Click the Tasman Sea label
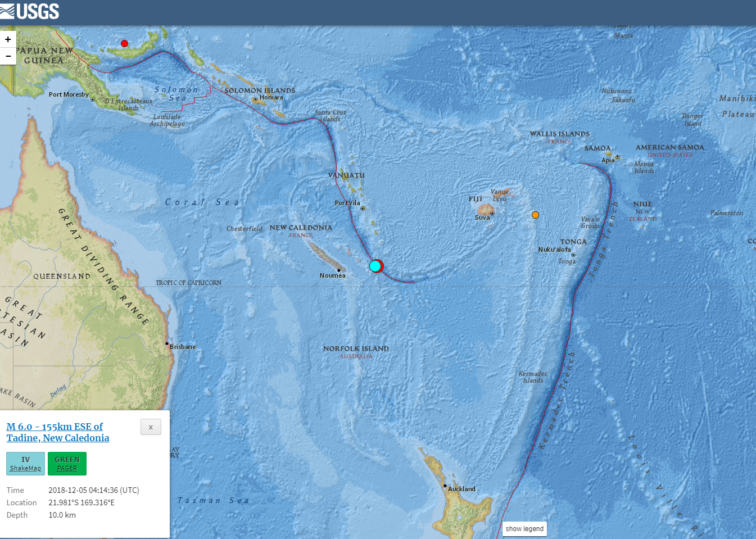This screenshot has height=539, width=756. point(213,500)
